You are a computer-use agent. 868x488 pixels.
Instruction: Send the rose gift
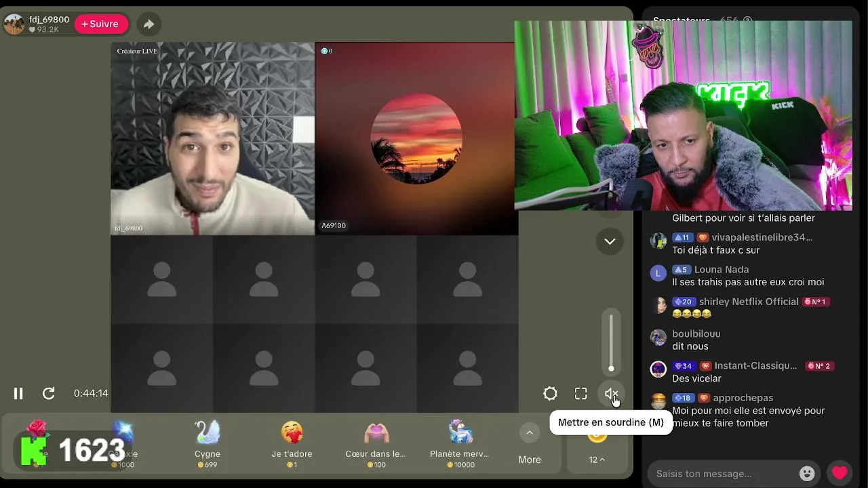37,444
